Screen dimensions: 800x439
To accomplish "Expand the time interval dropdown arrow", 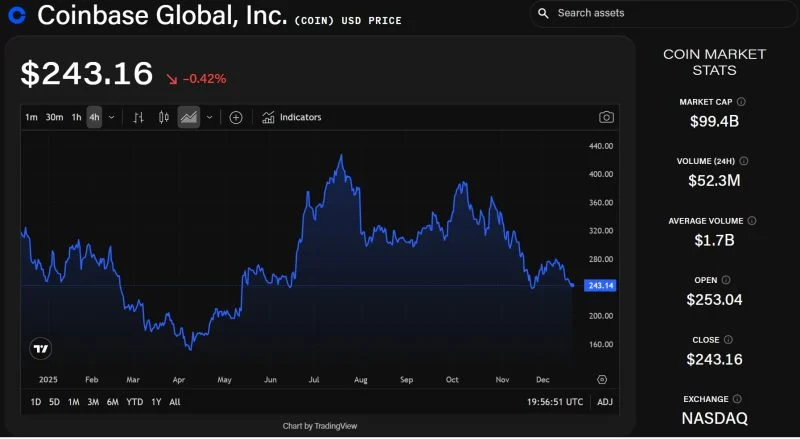I will coord(111,117).
